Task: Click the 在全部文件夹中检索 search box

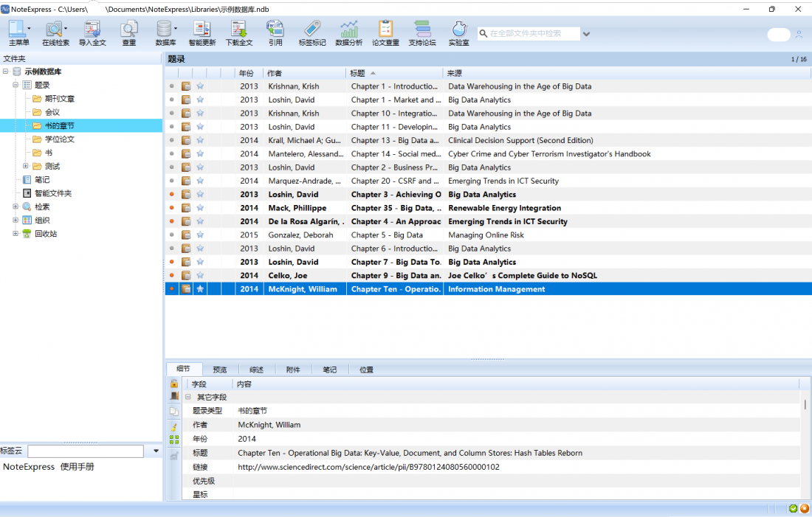Action: tap(528, 34)
